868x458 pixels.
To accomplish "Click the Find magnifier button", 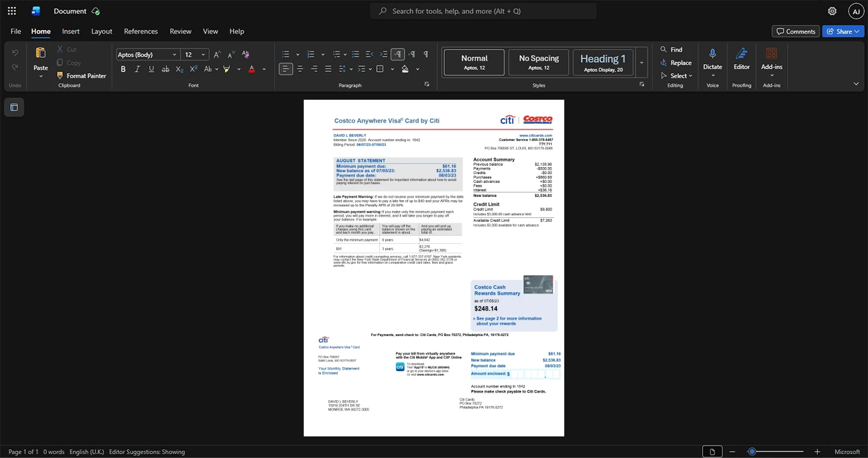I will 671,50.
